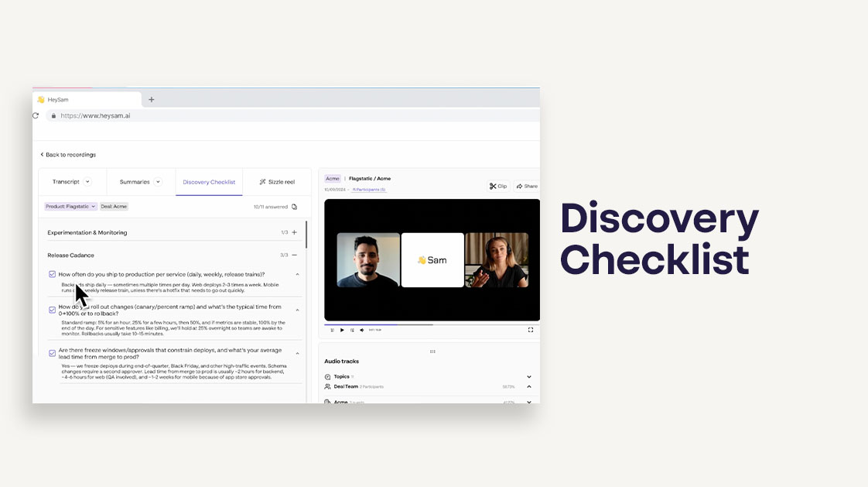
Task: Click the Release Cadance heading
Action: pos(71,256)
